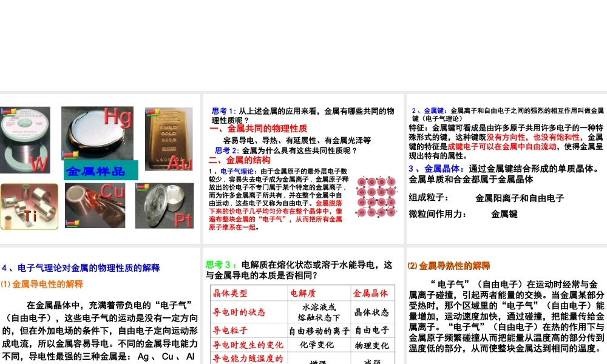Click the cell '物理变化'
607x364 pixels.
(371, 345)
